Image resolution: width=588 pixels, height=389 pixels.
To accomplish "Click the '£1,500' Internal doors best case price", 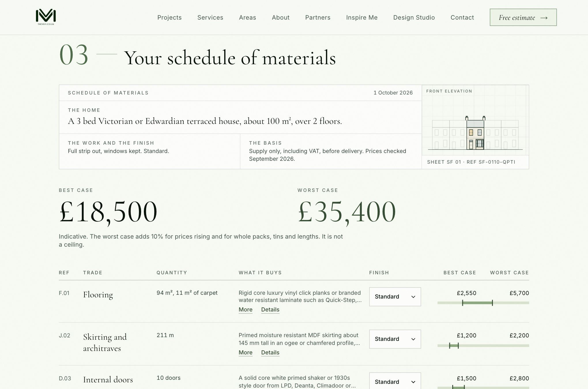I will pyautogui.click(x=467, y=378).
